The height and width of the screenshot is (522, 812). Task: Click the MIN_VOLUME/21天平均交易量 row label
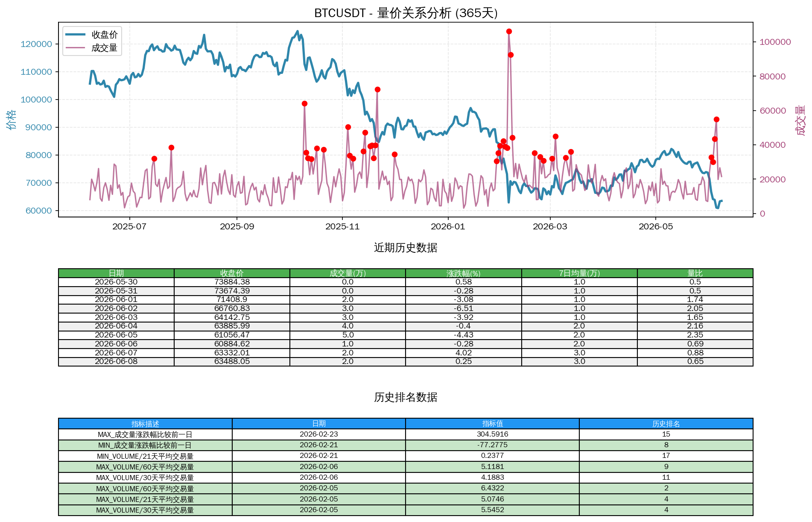tap(145, 456)
